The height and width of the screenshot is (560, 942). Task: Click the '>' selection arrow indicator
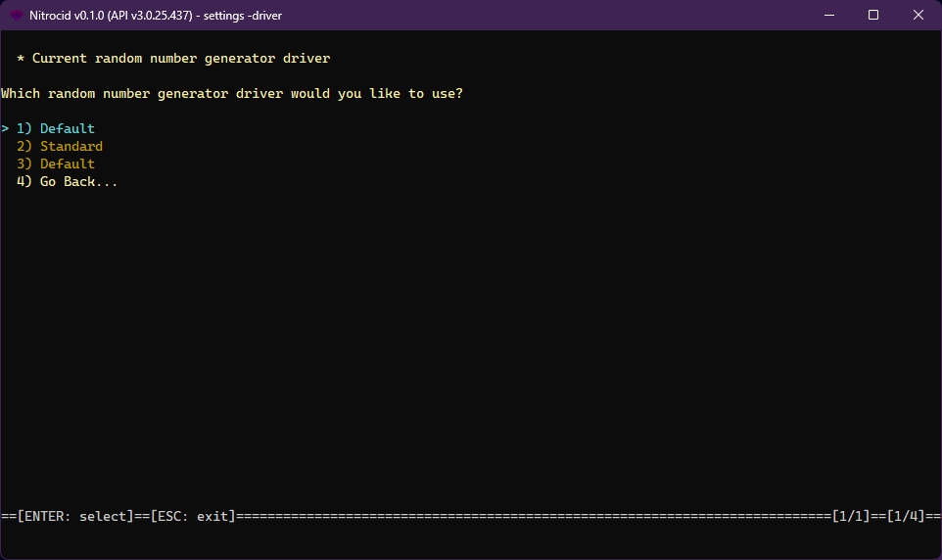pyautogui.click(x=5, y=129)
